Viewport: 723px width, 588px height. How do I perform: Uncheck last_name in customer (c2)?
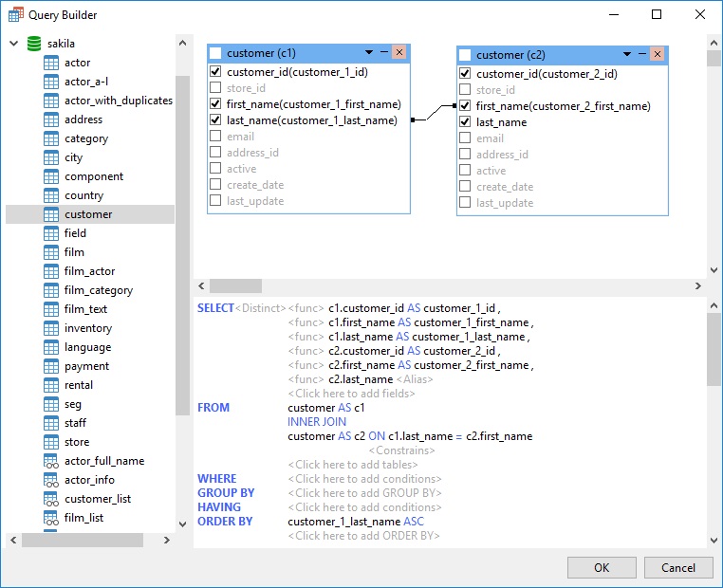tap(465, 122)
